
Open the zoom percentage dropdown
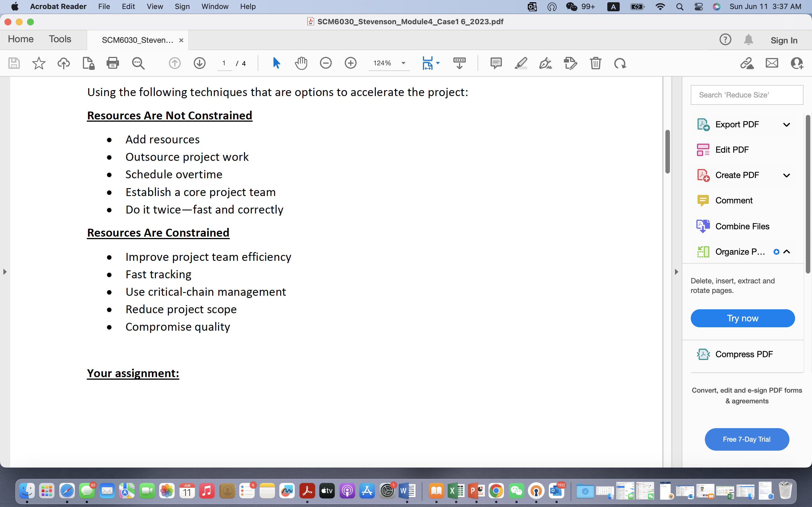click(403, 63)
